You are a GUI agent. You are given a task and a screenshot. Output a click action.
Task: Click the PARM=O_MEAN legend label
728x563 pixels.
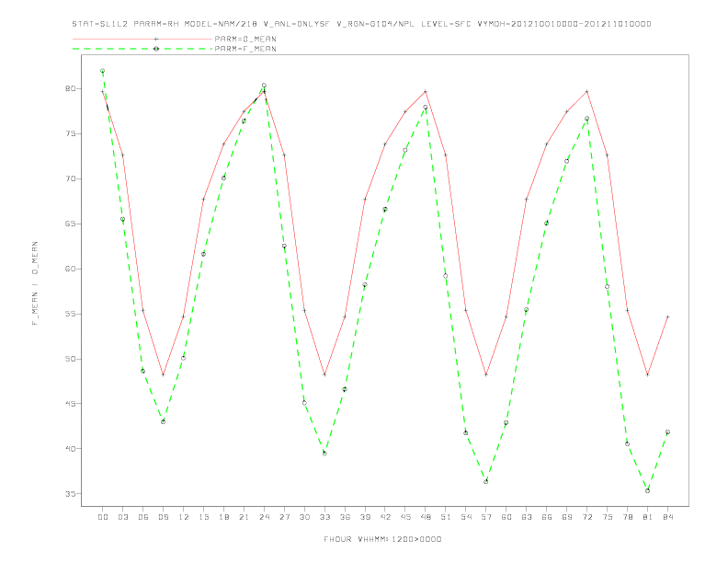coord(245,39)
